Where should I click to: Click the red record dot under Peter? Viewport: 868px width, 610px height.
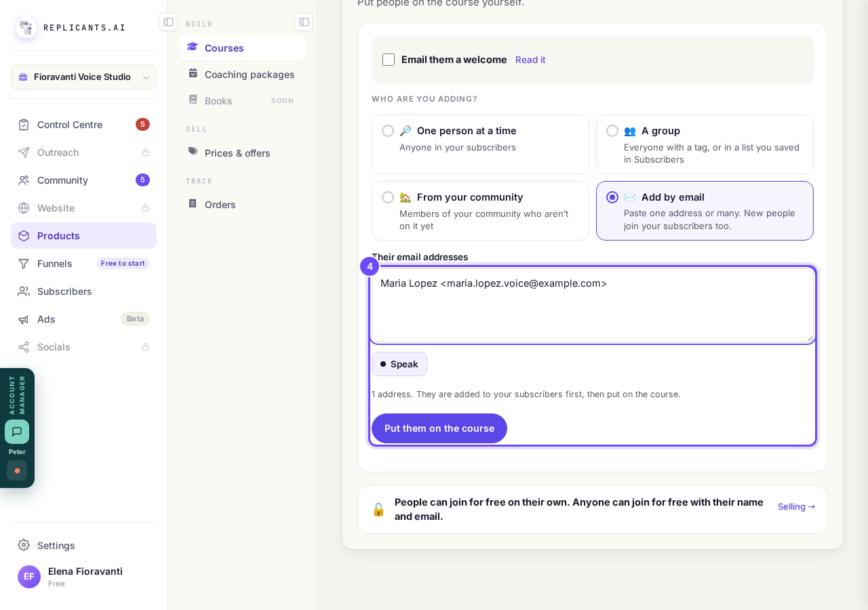[x=17, y=470]
